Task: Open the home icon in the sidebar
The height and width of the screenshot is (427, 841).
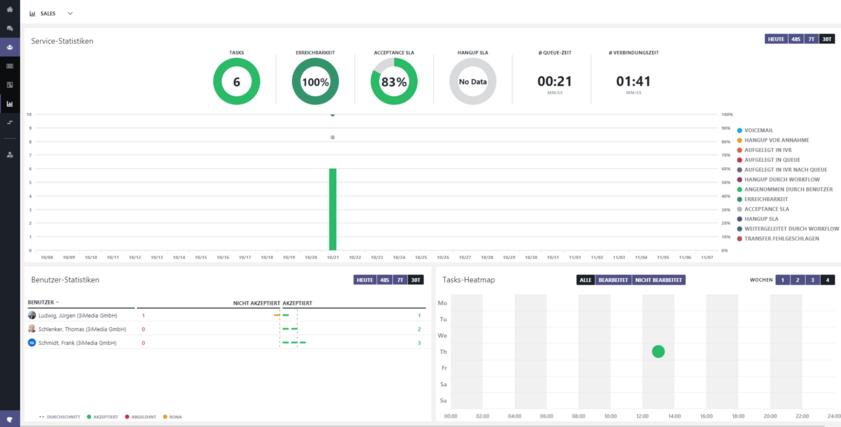Action: [10, 10]
